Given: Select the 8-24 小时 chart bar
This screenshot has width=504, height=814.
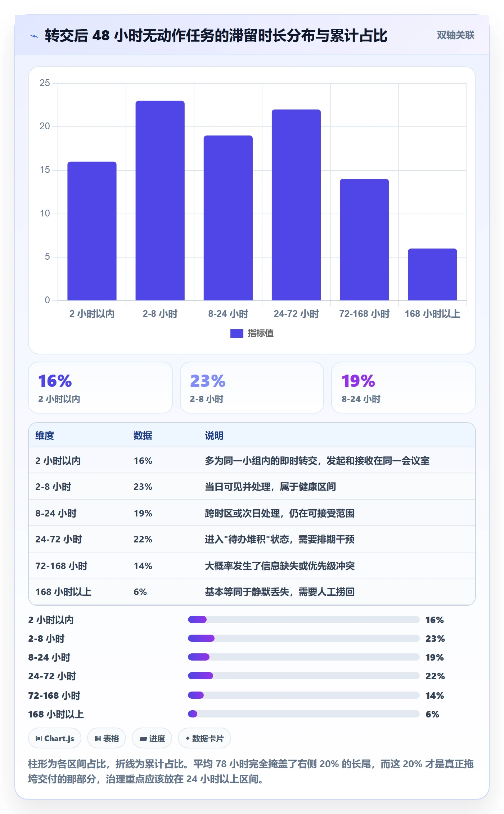Looking at the screenshot, I should pos(228,218).
